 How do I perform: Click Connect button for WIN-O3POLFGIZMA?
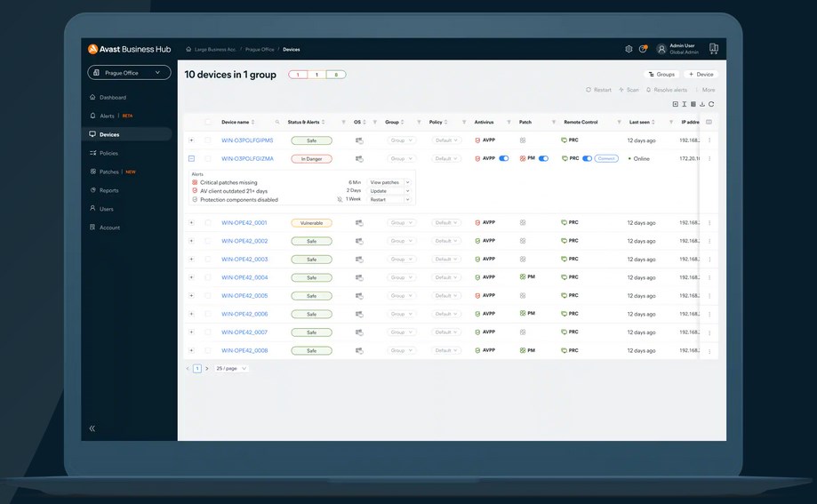point(606,158)
